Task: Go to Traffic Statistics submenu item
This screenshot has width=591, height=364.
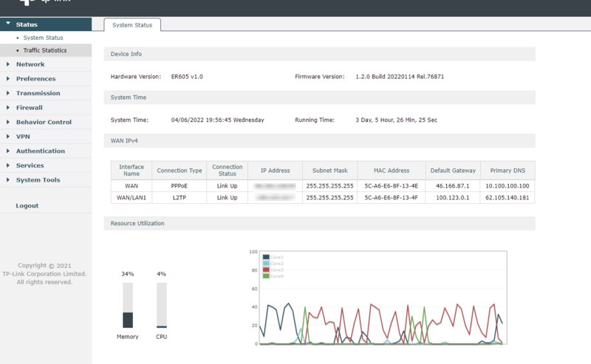Action: (45, 50)
